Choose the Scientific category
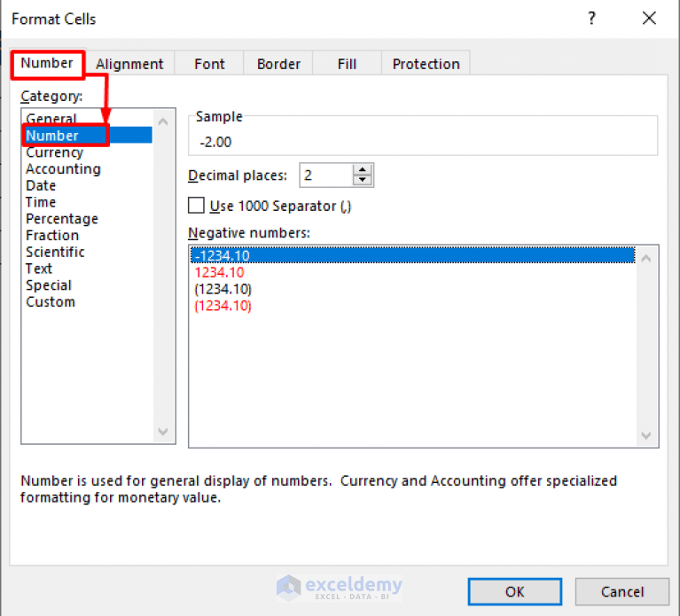Viewport: 680px width, 616px height. pos(87,252)
